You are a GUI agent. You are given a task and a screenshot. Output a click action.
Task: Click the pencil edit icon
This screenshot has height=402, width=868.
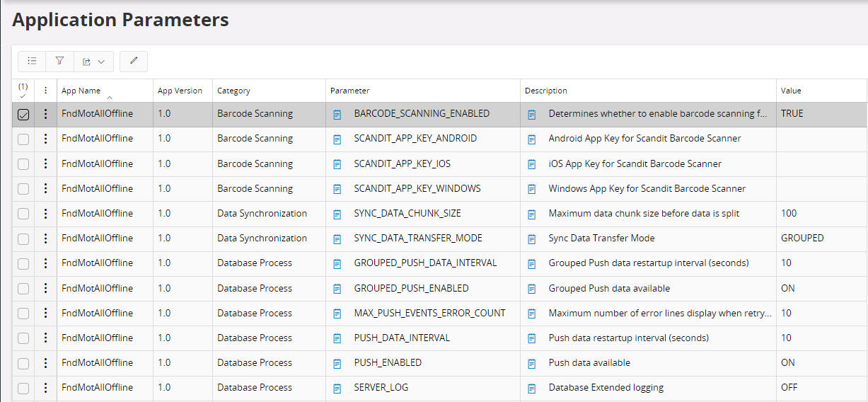point(134,62)
